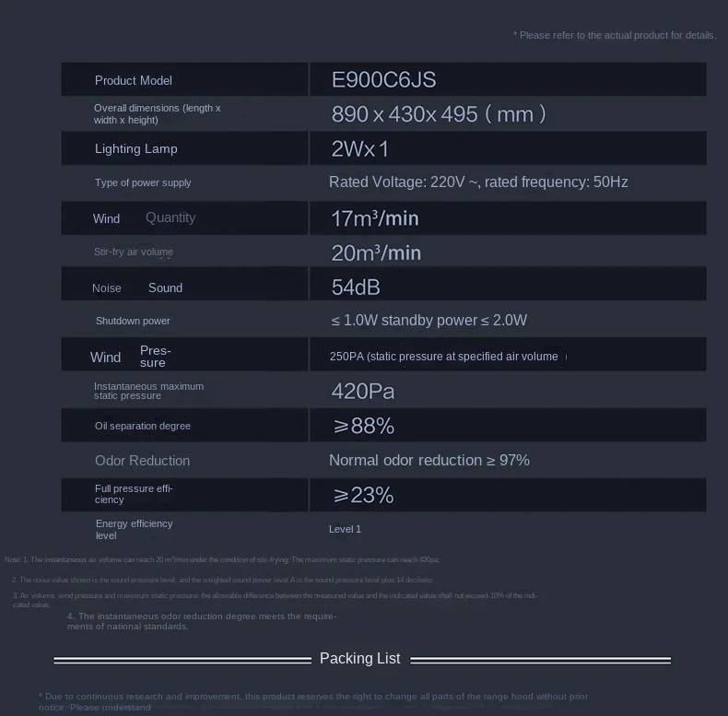Click the Level 1 energy efficiency value

[345, 529]
